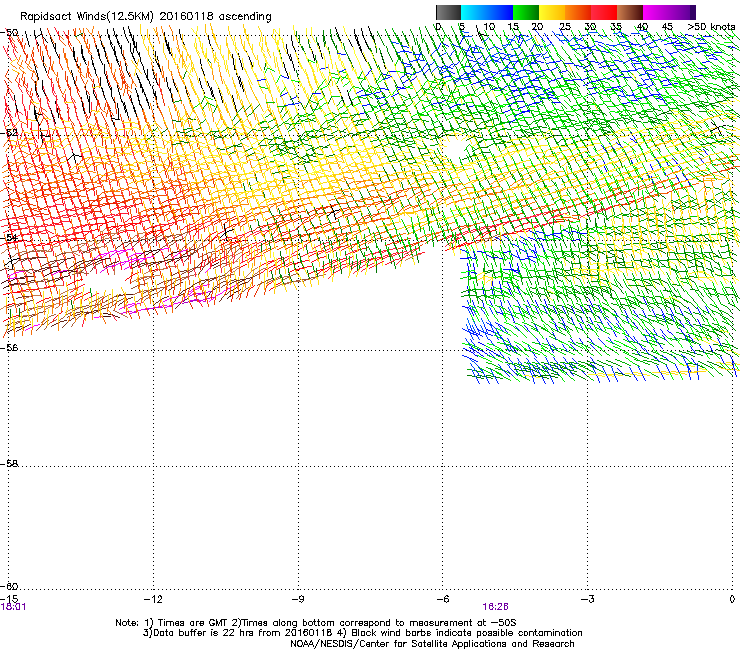740x650 pixels.
Task: Click the '-56' latitude axis label
Action: click(x=9, y=347)
